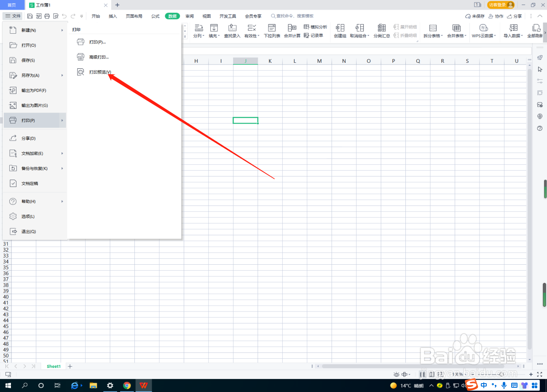Choose 退出(Q) to exit
The image size is (547, 392).
tap(35, 231)
